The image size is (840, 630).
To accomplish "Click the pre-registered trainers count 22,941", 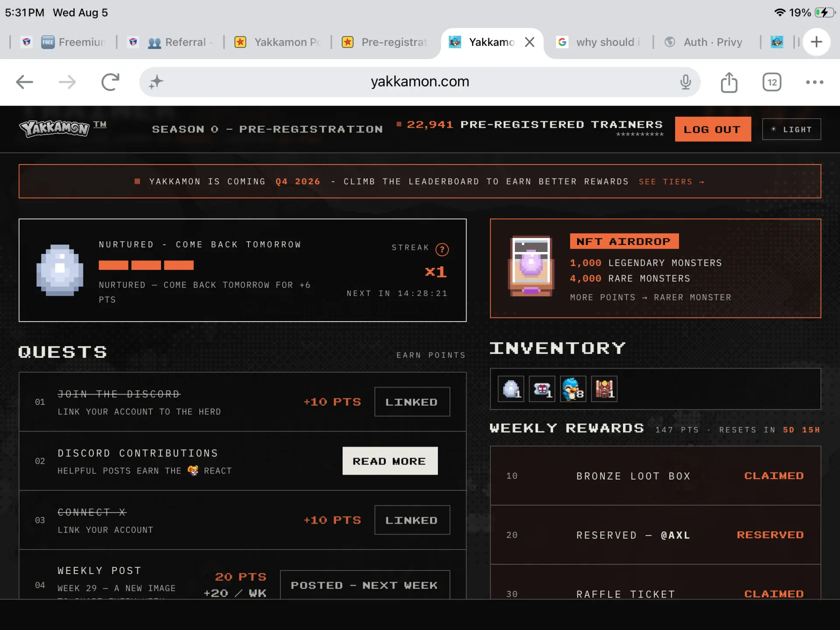I will coord(430,125).
